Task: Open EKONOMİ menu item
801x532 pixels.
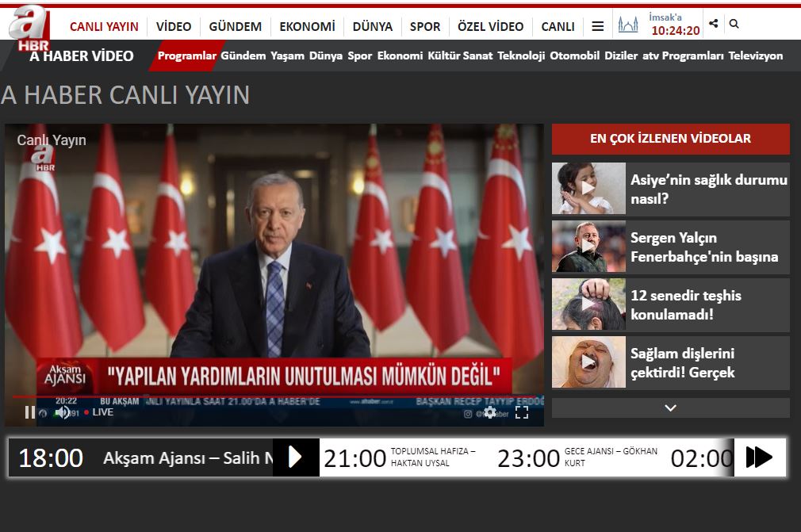Action: 307,26
